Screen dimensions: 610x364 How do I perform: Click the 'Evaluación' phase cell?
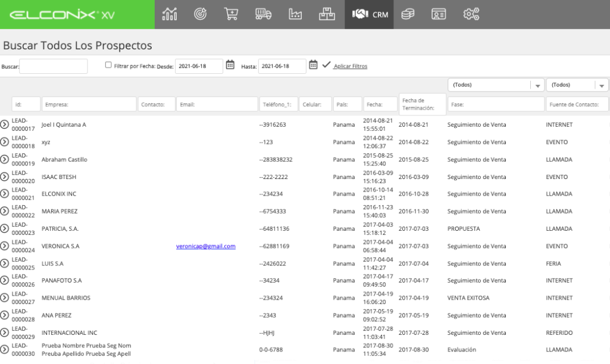(462, 350)
